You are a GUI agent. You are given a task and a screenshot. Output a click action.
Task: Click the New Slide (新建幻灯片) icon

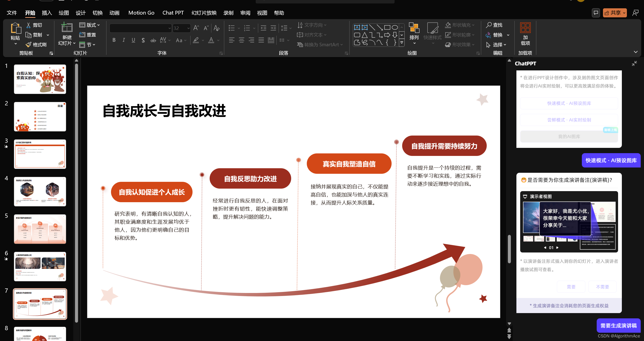tap(67, 27)
